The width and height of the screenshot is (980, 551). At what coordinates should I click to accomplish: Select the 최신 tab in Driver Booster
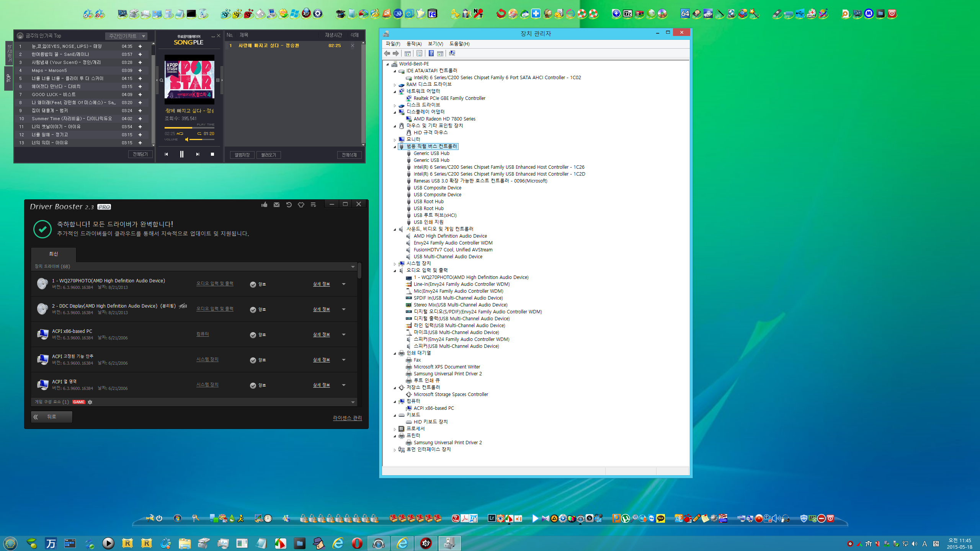click(x=54, y=254)
